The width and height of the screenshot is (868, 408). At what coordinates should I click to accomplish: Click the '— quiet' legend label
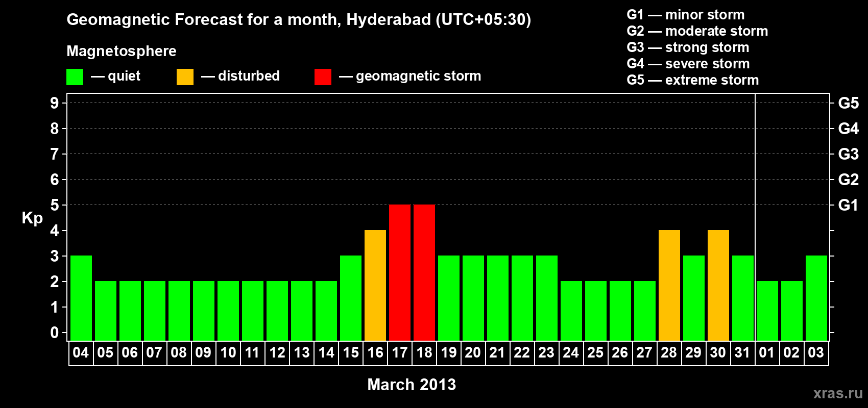coord(115,76)
